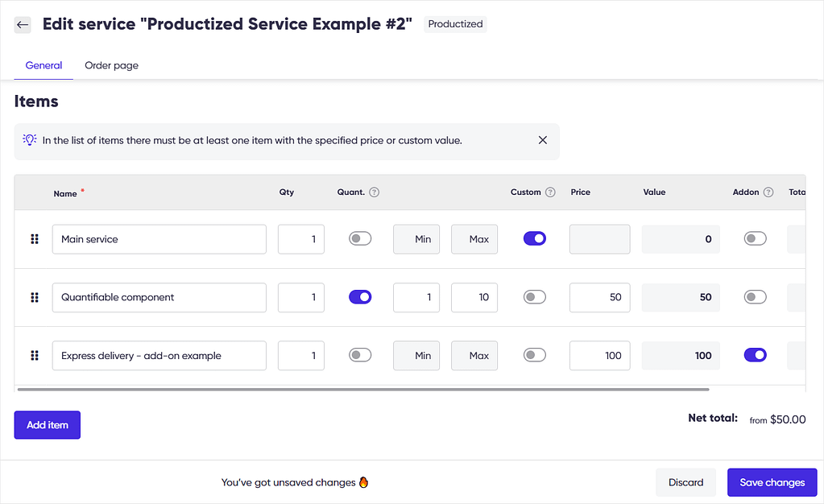This screenshot has width=824, height=504.
Task: Open the Addon help question icon
Action: 768,192
